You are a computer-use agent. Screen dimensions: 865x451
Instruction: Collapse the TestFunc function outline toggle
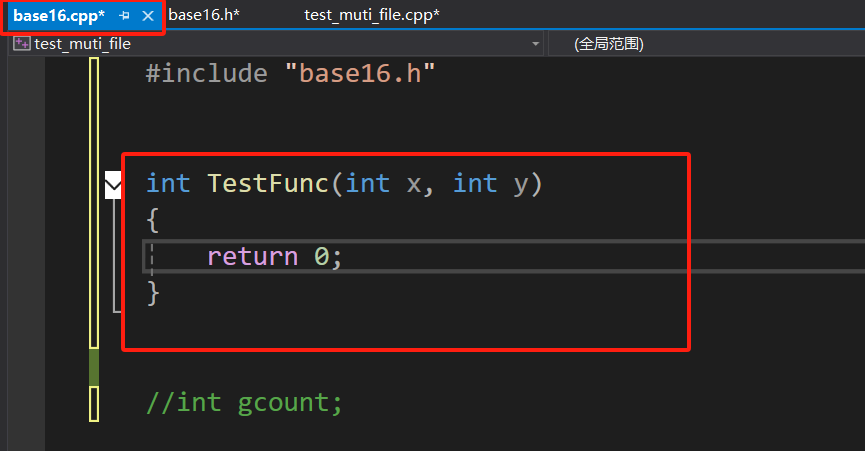[x=113, y=185]
